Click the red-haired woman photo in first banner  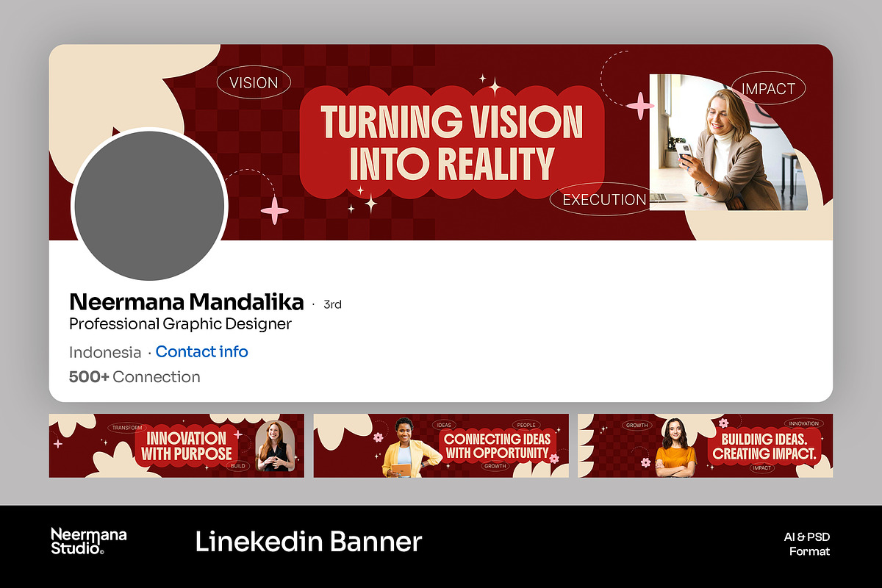point(276,445)
